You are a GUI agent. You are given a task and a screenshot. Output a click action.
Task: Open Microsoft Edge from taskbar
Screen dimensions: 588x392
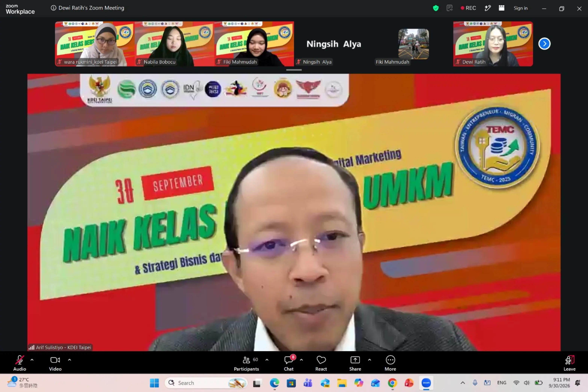tap(274, 383)
